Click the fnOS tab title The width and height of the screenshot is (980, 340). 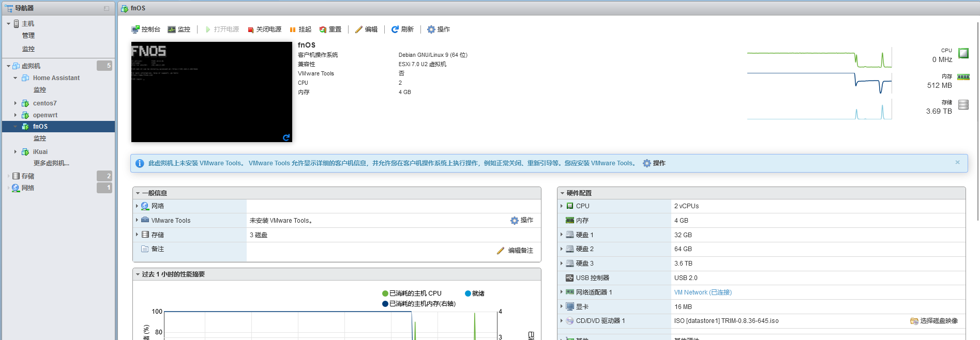click(138, 8)
